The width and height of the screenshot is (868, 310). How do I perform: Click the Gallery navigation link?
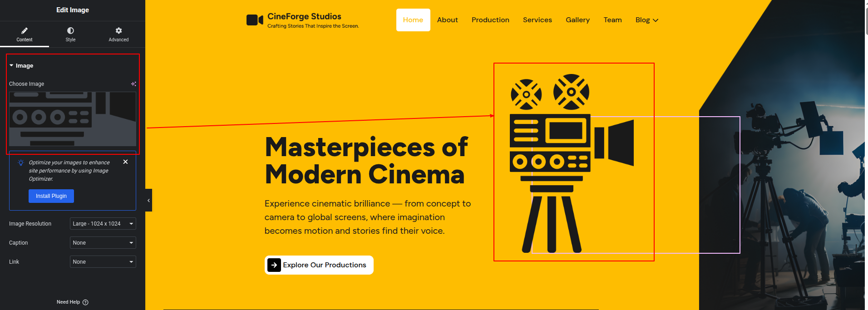point(577,20)
